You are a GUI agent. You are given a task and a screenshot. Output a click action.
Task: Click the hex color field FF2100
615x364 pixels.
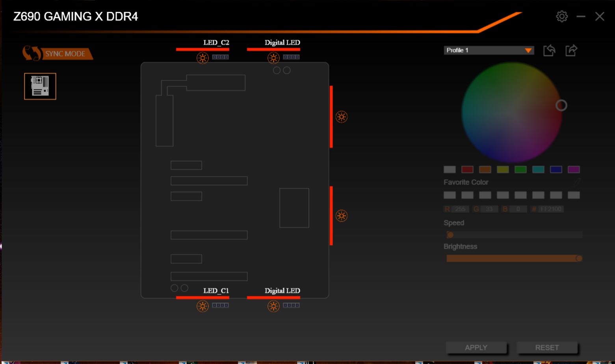click(x=551, y=209)
